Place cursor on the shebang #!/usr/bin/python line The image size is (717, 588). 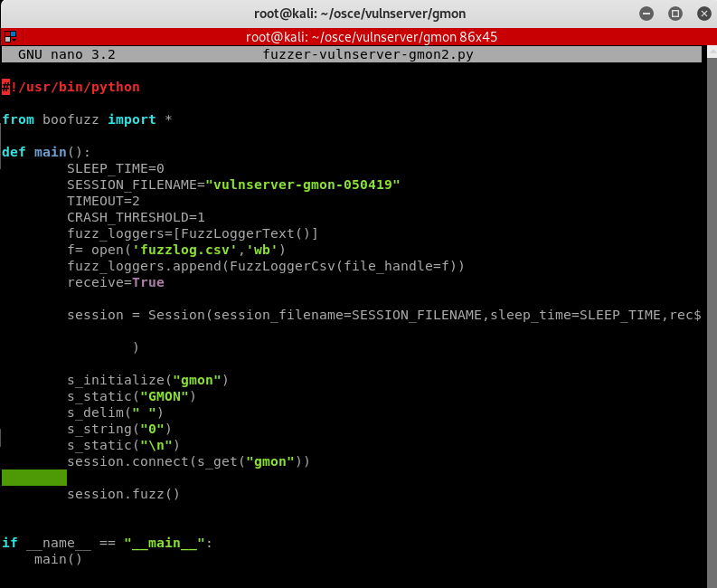pos(71,87)
